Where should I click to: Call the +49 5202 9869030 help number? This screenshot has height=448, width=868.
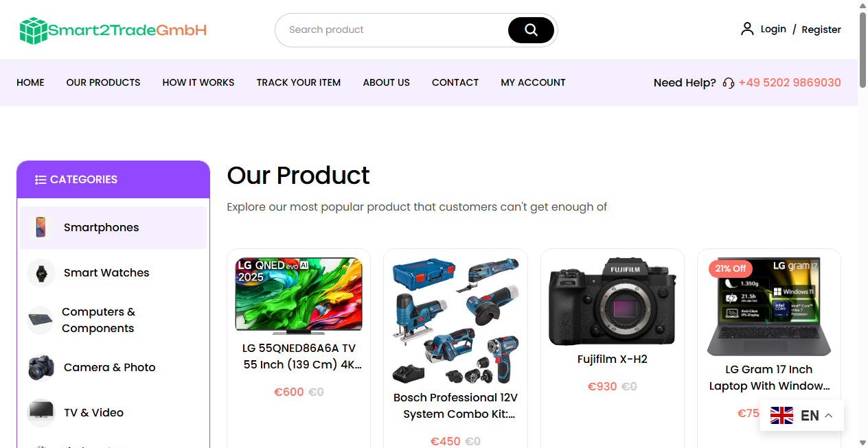pyautogui.click(x=790, y=82)
